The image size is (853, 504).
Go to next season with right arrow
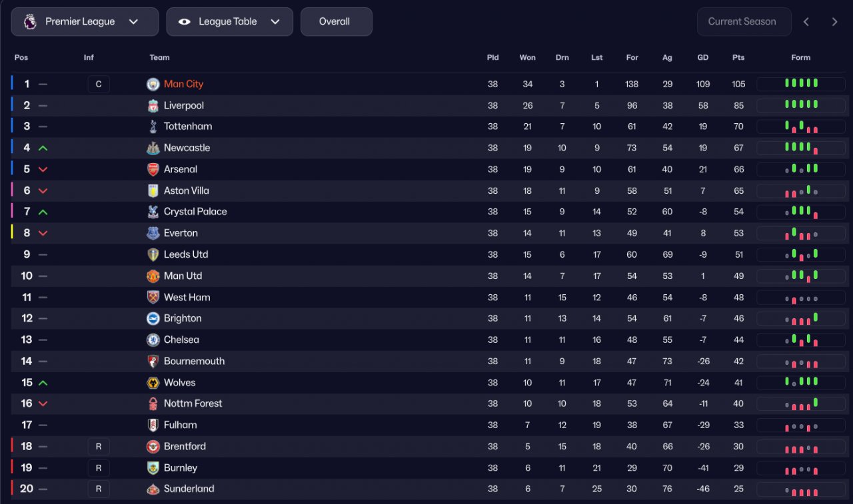(834, 22)
